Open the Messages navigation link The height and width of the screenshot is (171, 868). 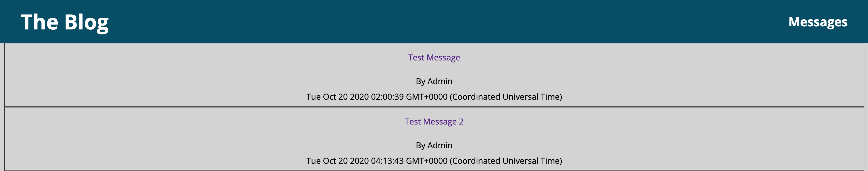(x=818, y=22)
